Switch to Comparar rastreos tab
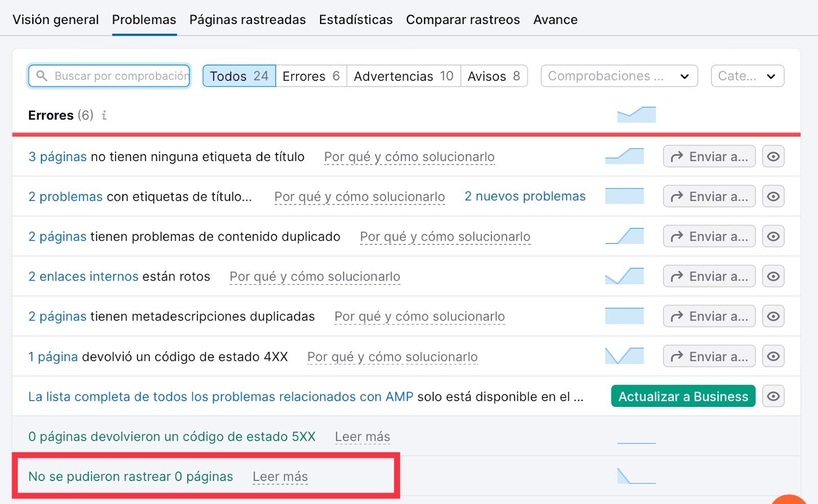 [463, 19]
